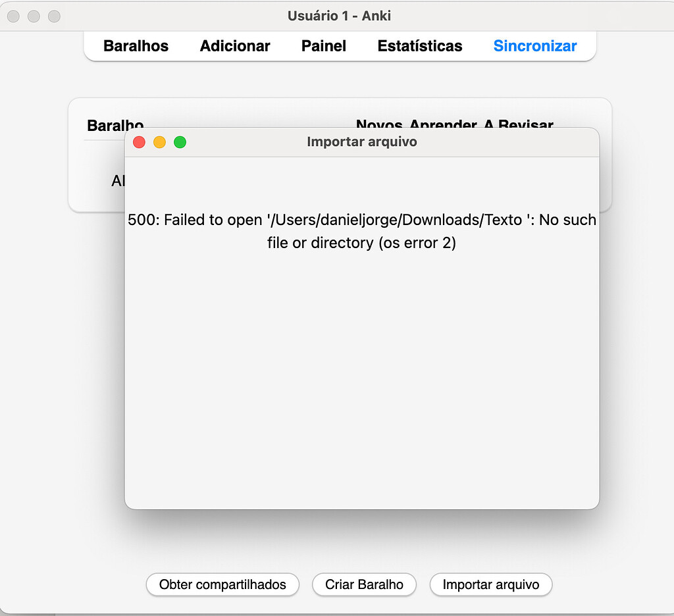
Task: Open the Adicionar tab
Action: coord(235,46)
